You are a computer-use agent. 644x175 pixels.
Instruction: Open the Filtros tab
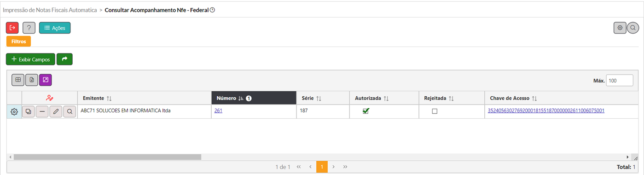coord(18,41)
